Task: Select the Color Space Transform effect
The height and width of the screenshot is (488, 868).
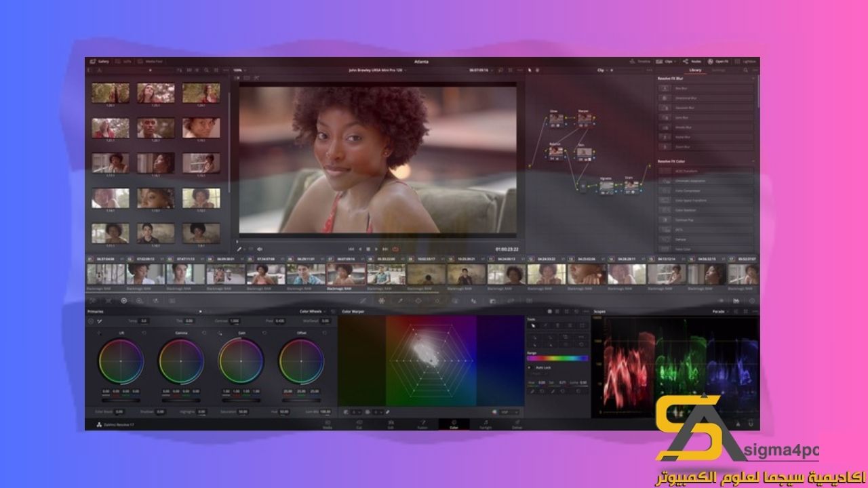Action: click(x=705, y=200)
